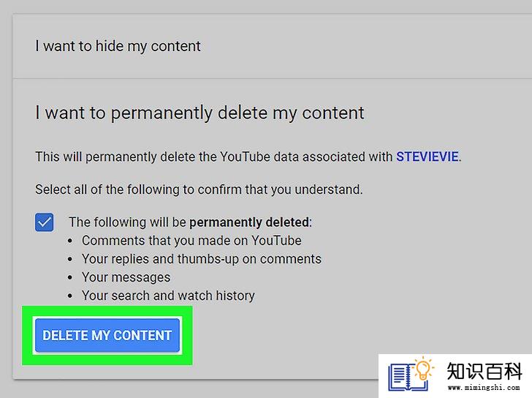This screenshot has width=532, height=398.
Task: Click the lightbulb icon in the watermark
Action: (x=423, y=369)
